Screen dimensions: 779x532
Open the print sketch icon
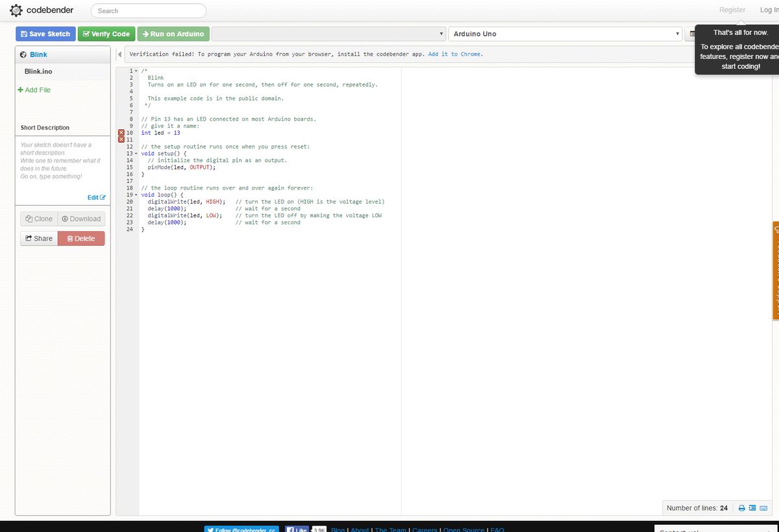(741, 508)
